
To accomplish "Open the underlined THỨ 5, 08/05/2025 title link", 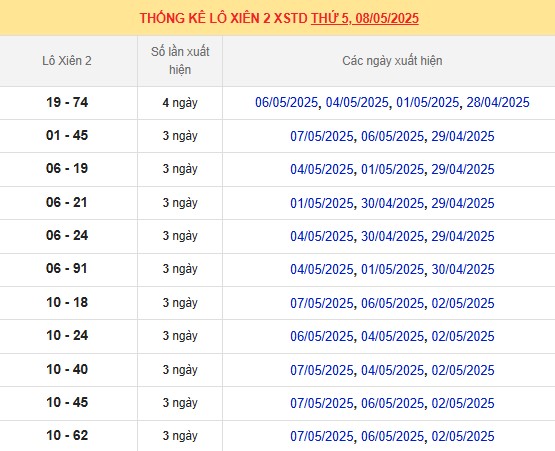I will (x=365, y=18).
